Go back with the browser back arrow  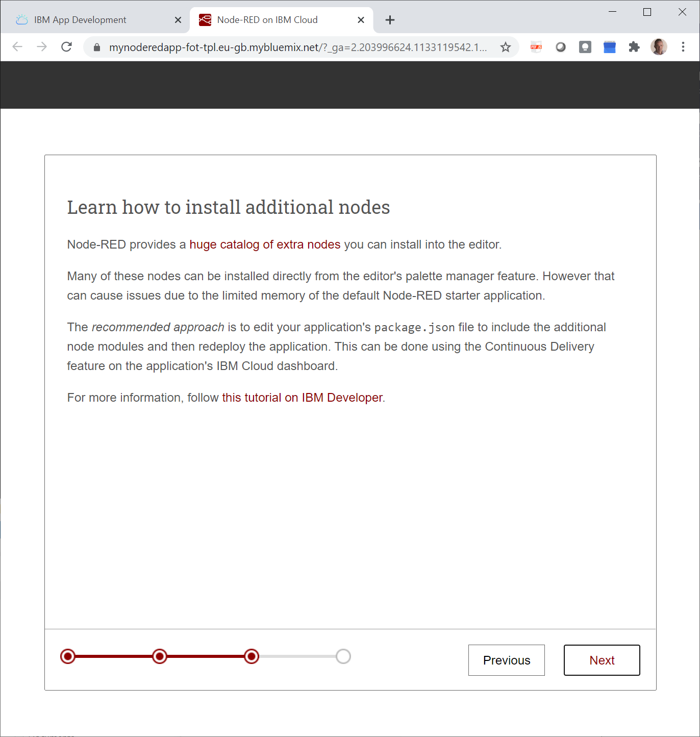(x=17, y=47)
